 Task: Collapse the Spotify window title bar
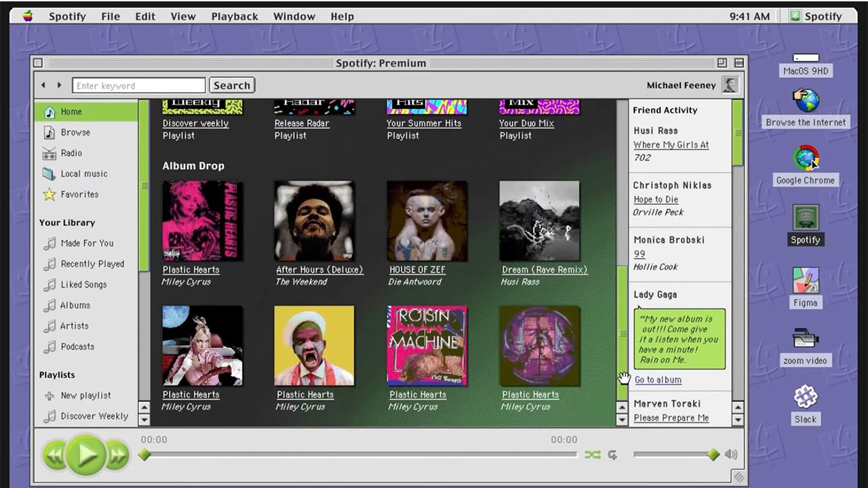click(739, 63)
